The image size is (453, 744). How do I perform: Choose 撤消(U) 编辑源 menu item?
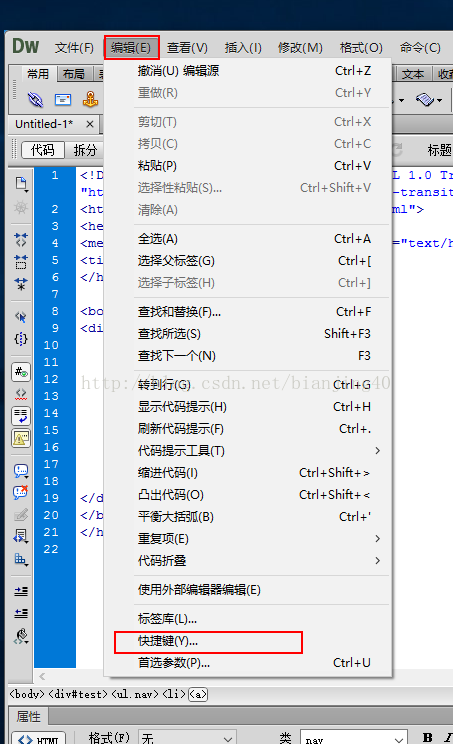(x=248, y=71)
